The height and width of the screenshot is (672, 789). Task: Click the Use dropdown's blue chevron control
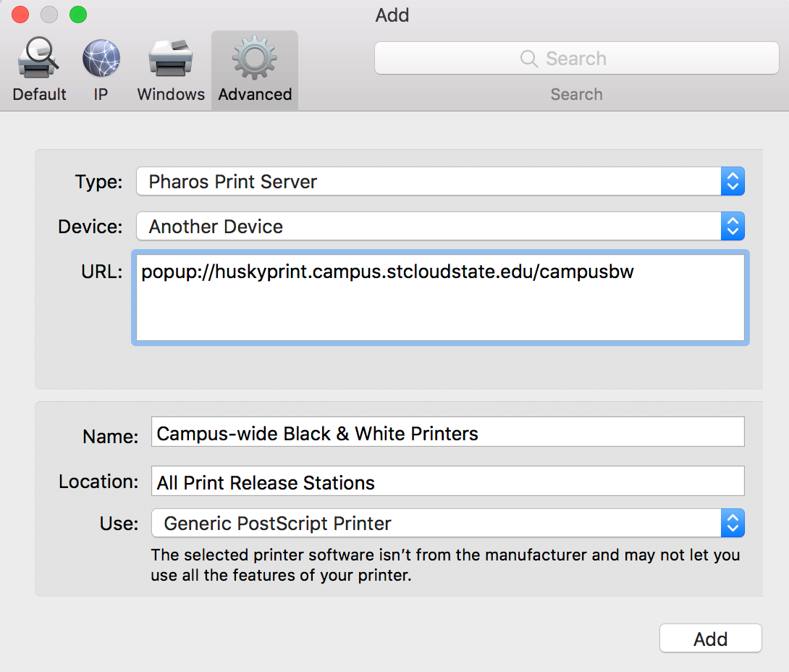733,523
